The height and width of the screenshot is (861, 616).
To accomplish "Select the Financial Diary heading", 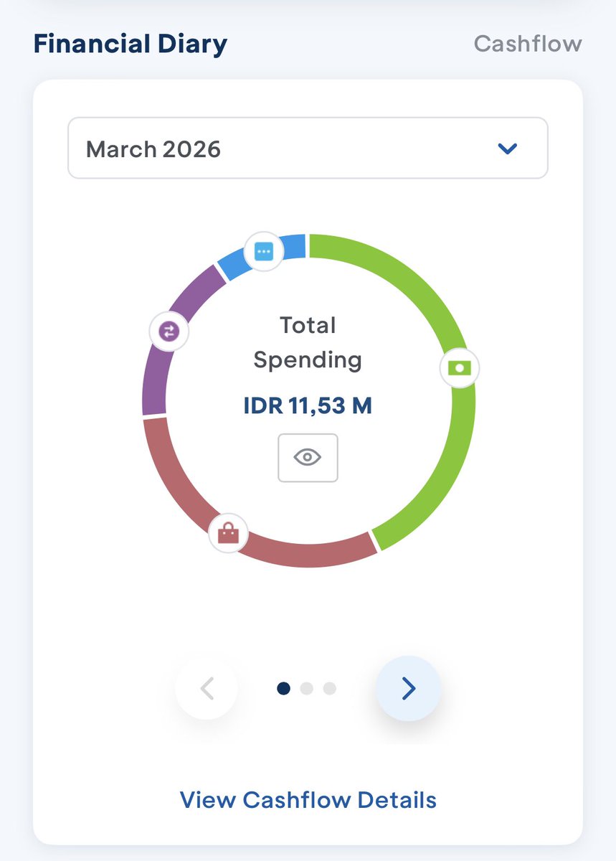I will point(131,44).
